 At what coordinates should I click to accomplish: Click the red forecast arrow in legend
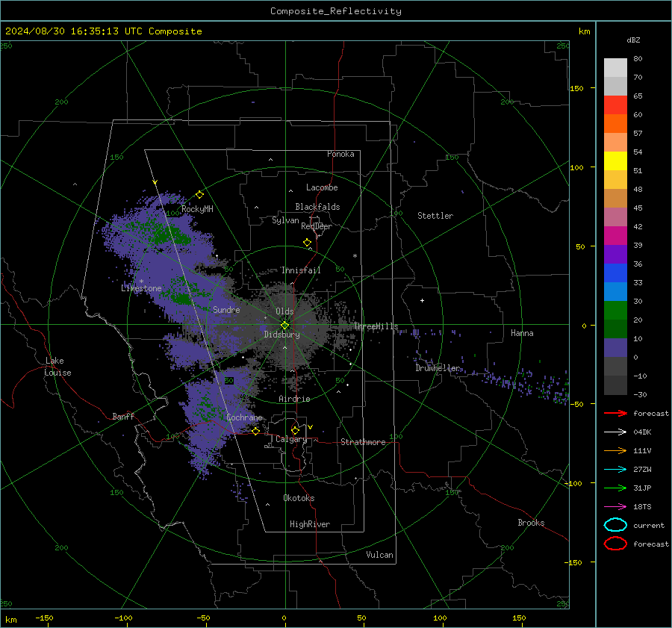pos(615,413)
